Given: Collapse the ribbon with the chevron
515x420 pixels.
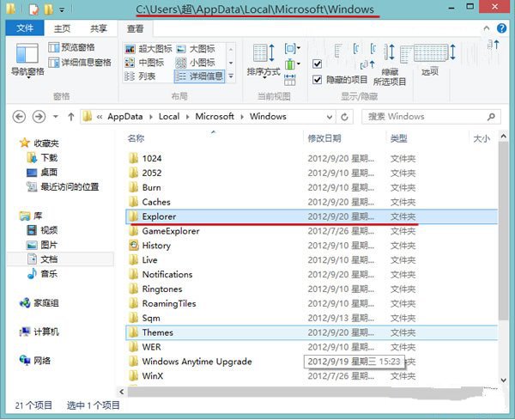Looking at the screenshot, I should (x=487, y=28).
